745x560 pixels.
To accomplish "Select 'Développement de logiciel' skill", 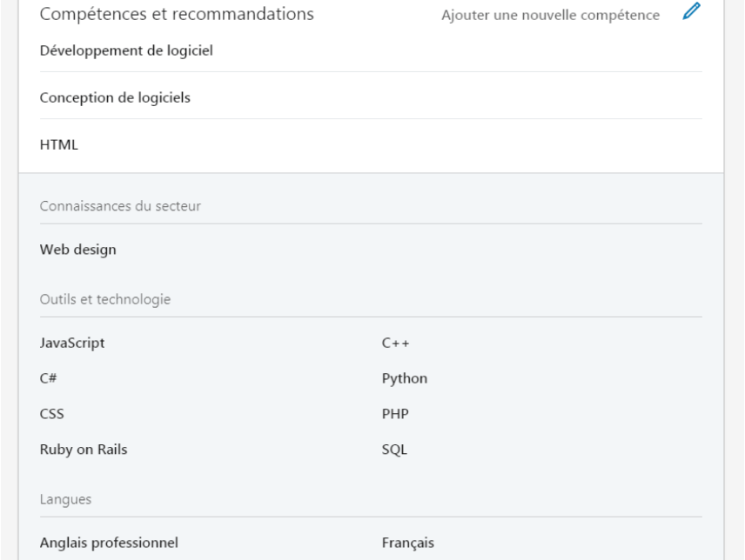I will [x=126, y=50].
